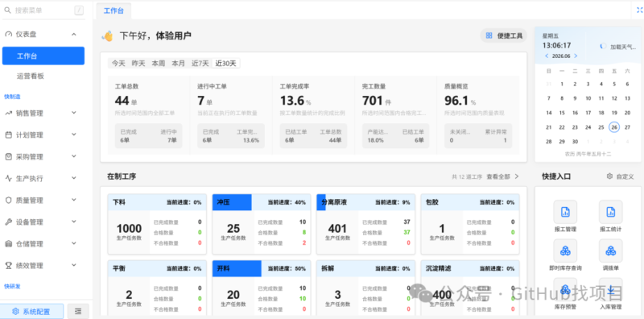644x319 pixels.
Task: Click the 系统配置 button
Action: (31, 312)
